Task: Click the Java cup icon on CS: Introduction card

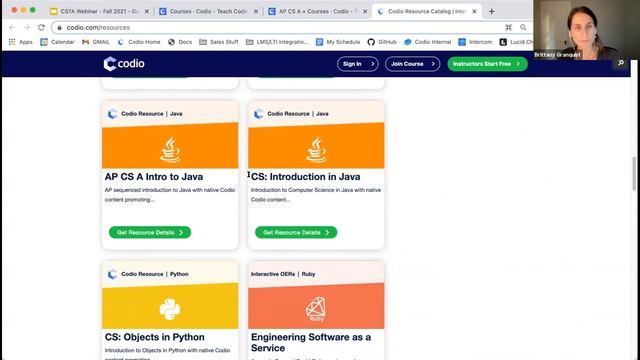Action: click(x=316, y=150)
